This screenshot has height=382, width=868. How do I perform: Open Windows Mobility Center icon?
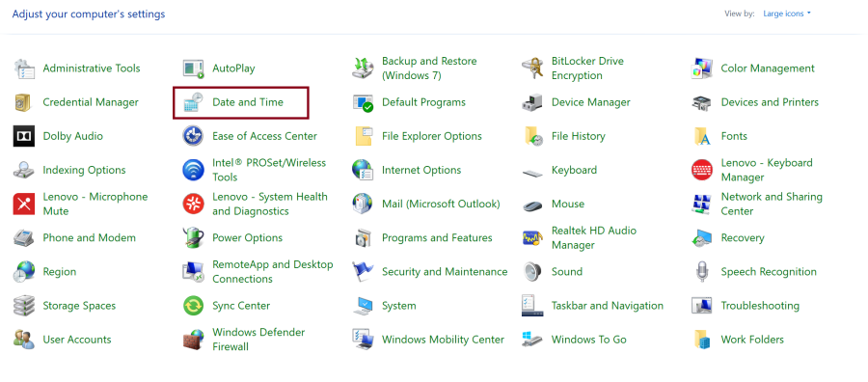(x=364, y=340)
